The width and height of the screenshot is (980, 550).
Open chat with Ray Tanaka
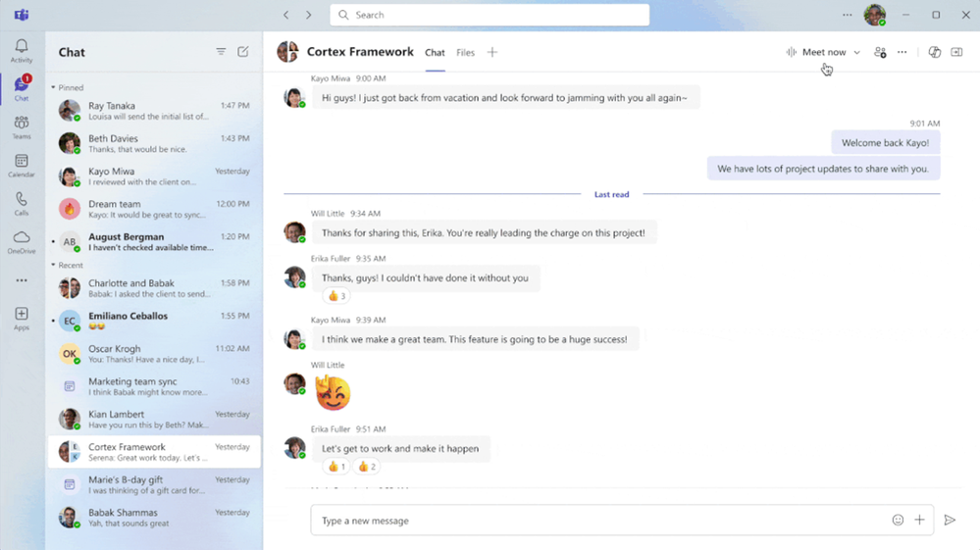154,111
